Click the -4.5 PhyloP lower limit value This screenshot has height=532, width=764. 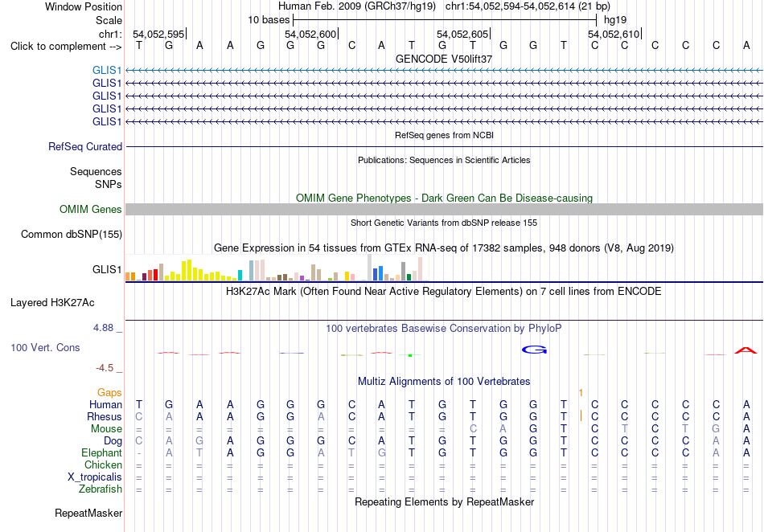pos(105,368)
